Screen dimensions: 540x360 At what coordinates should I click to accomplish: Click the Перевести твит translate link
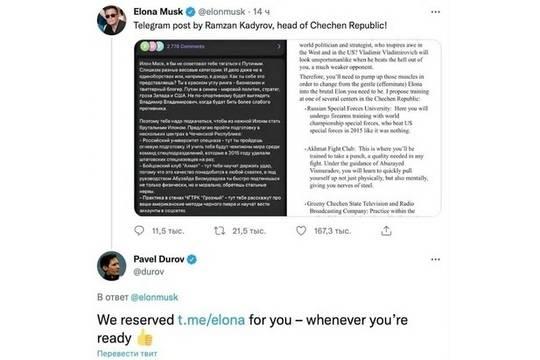[127, 353]
